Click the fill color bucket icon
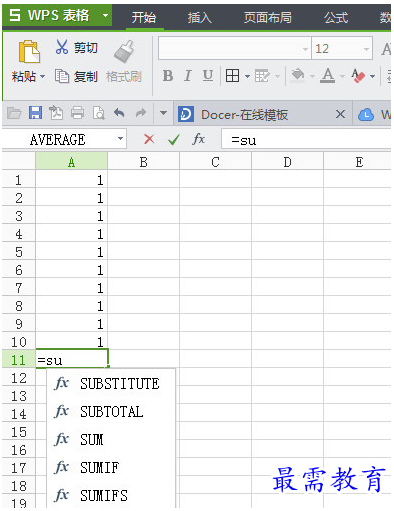The image size is (394, 511). coord(298,76)
